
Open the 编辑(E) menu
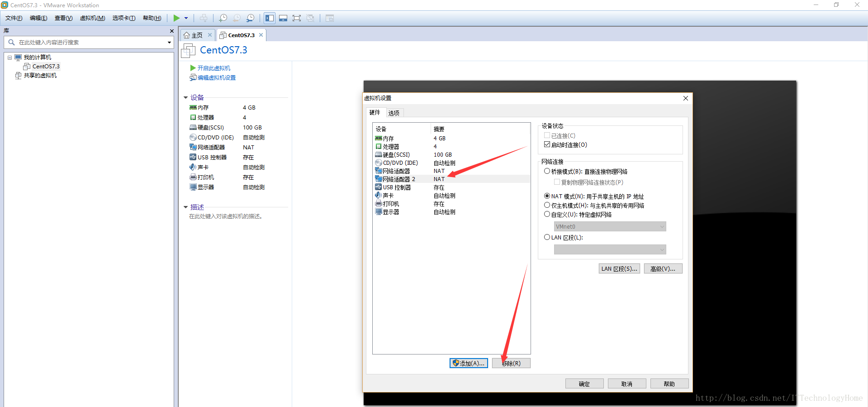[x=38, y=18]
